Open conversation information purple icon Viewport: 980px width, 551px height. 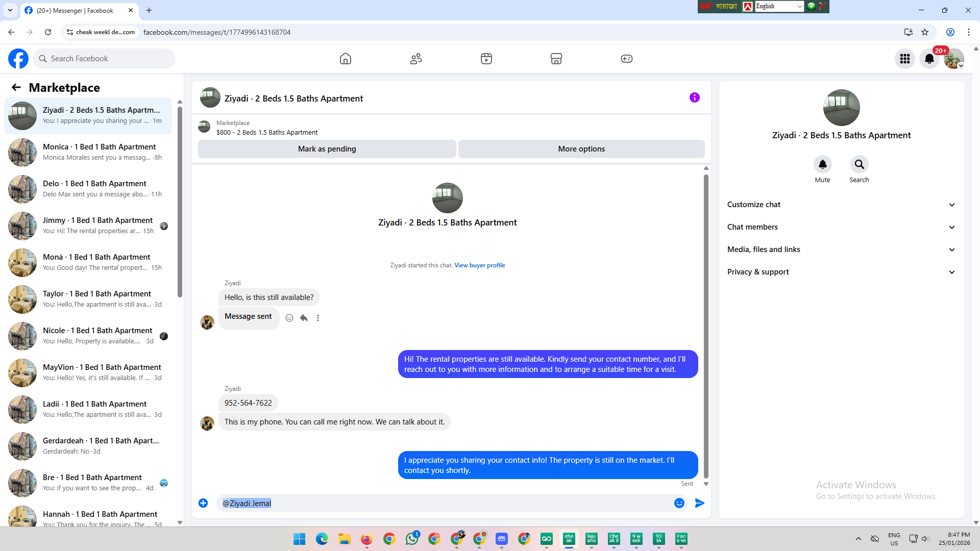tap(695, 97)
